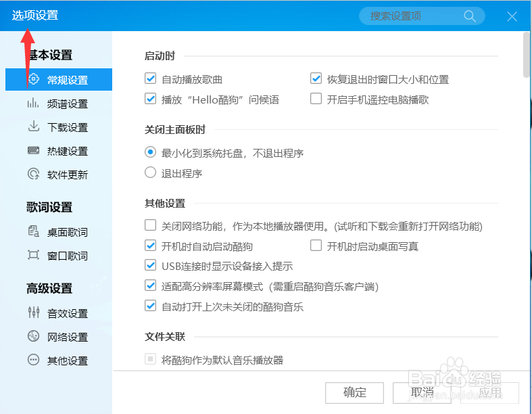
Task: Click the 文件关联 section heading
Action: (165, 337)
